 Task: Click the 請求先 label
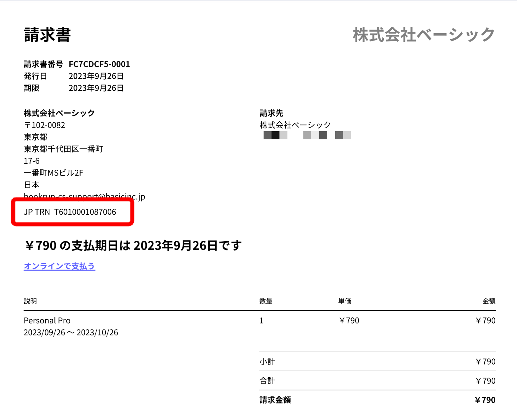tap(271, 113)
